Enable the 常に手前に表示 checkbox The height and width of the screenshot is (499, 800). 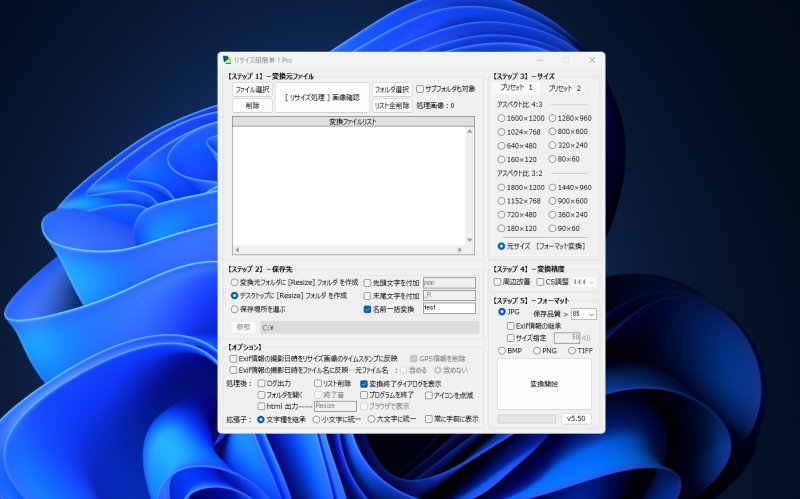pyautogui.click(x=452, y=419)
